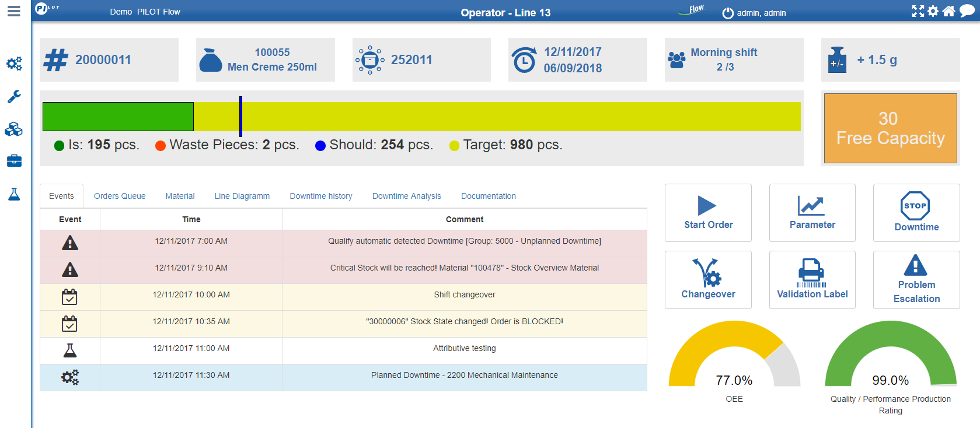
Task: Toggle fullscreen with the expand arrows icon
Action: click(918, 11)
